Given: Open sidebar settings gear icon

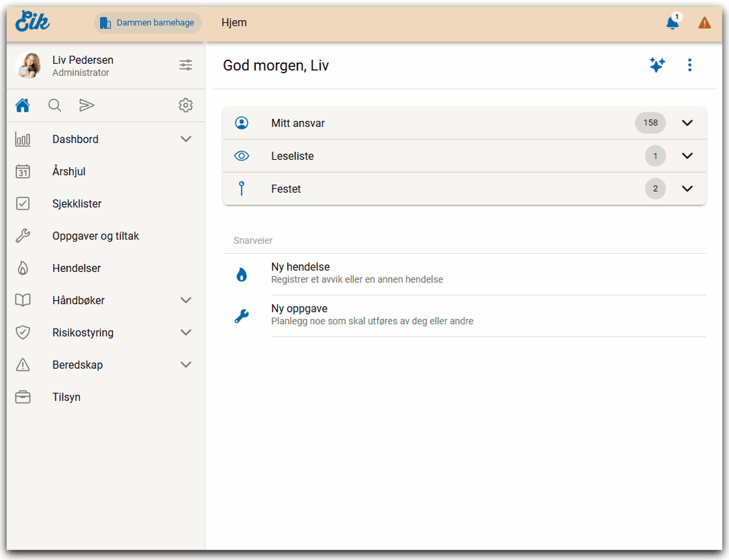Looking at the screenshot, I should click(186, 105).
